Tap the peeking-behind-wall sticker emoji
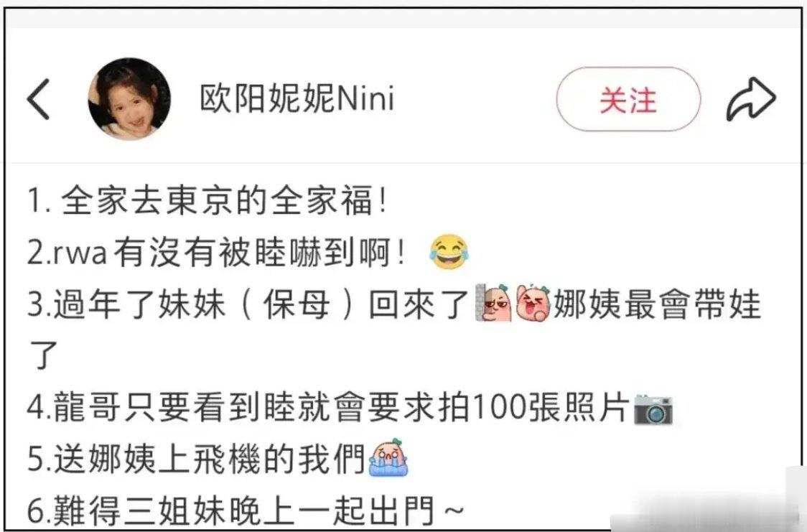Viewport: 807px width, 532px height. [493, 303]
